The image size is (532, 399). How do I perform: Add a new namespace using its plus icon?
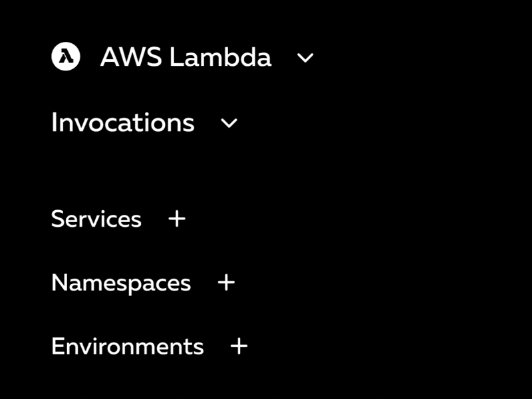[x=225, y=283]
